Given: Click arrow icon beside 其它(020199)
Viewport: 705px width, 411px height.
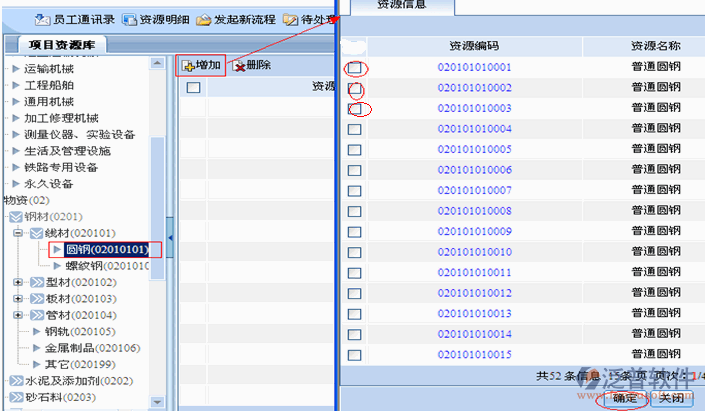Looking at the screenshot, I should pyautogui.click(x=37, y=364).
